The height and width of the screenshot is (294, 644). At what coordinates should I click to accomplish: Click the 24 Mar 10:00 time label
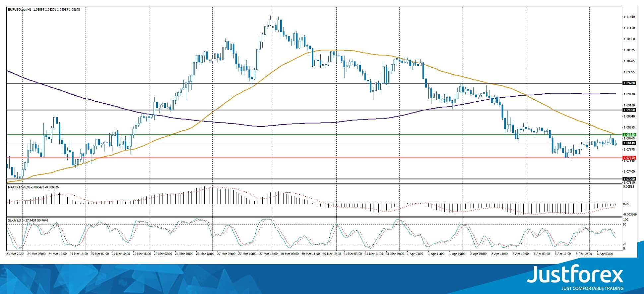coord(58,254)
